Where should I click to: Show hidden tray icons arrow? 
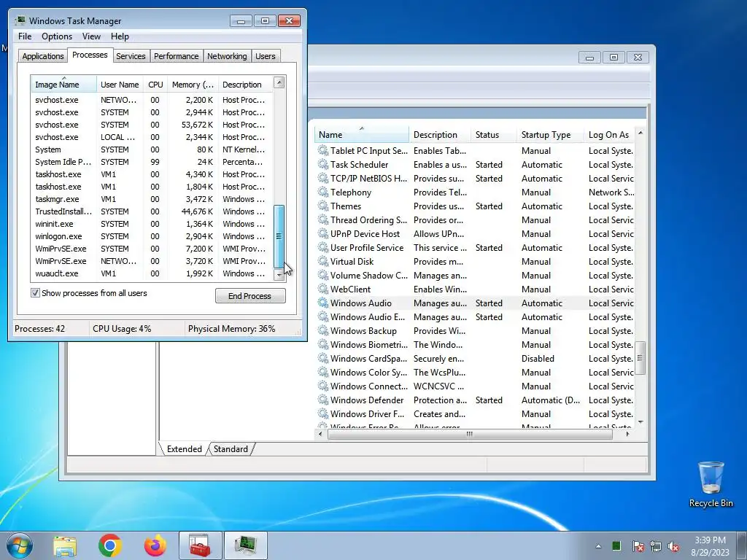coord(598,546)
